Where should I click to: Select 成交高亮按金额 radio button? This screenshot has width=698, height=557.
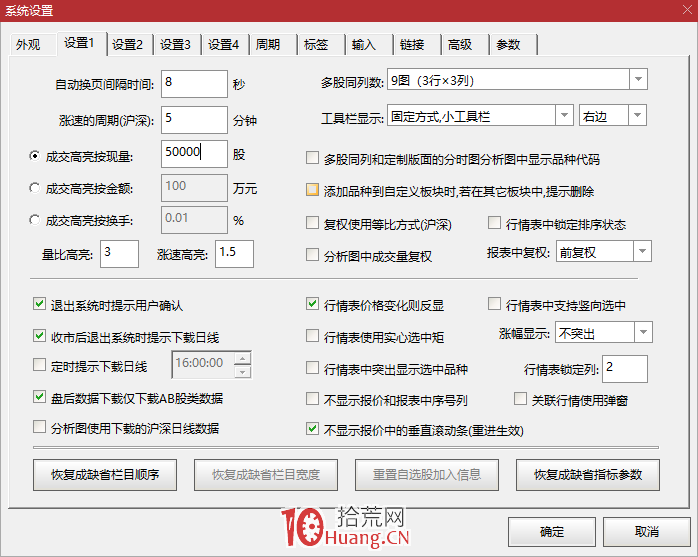click(34, 188)
